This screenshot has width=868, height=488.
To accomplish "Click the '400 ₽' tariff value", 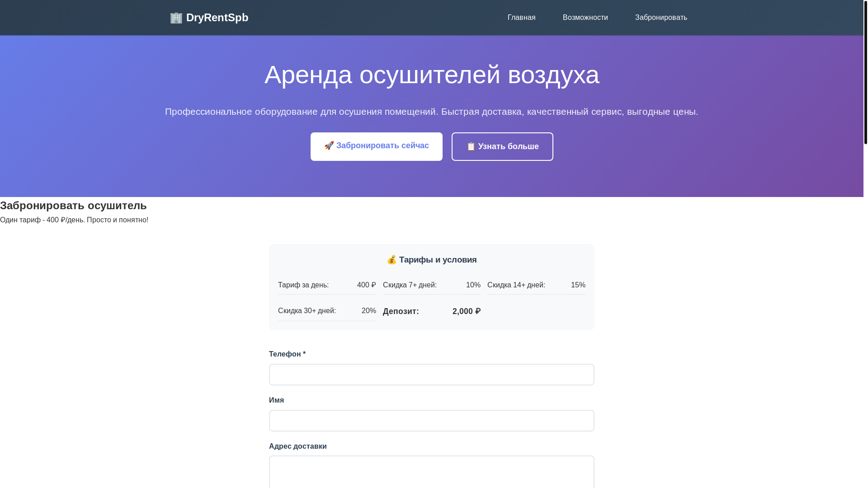I will (367, 285).
